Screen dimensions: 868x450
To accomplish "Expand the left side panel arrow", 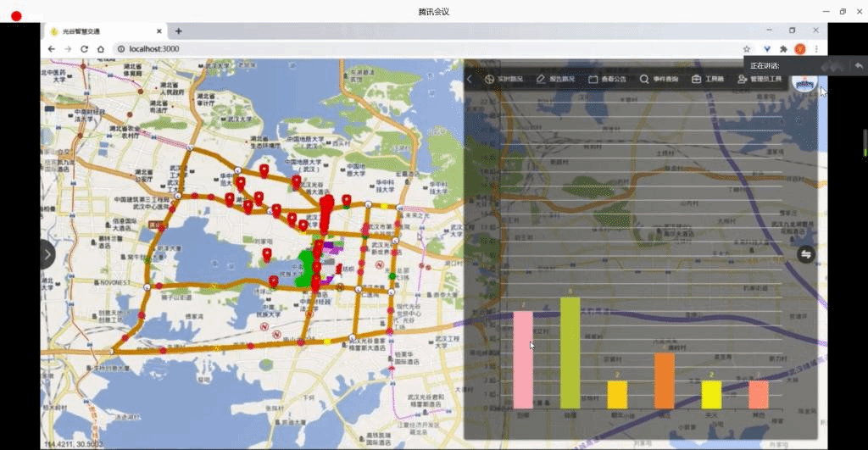I will 47,253.
